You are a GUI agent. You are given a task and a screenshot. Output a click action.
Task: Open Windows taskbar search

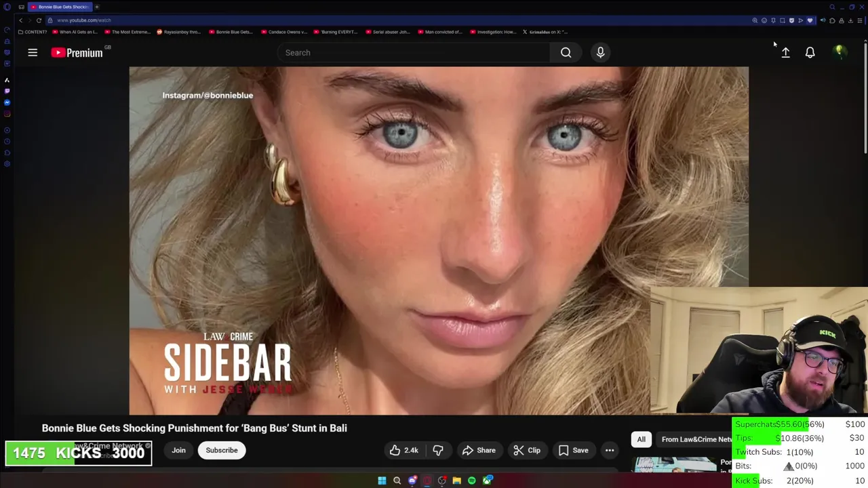(397, 481)
